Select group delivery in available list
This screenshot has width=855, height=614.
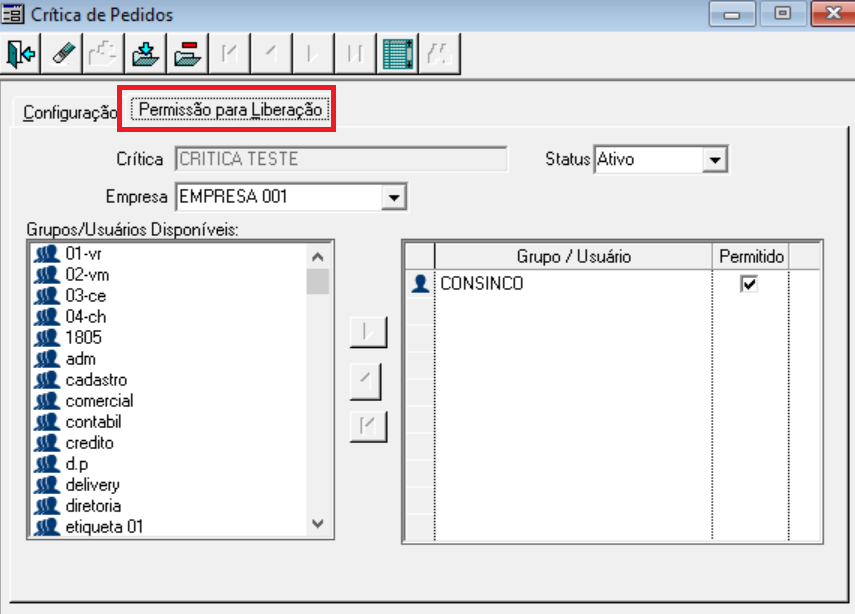92,485
